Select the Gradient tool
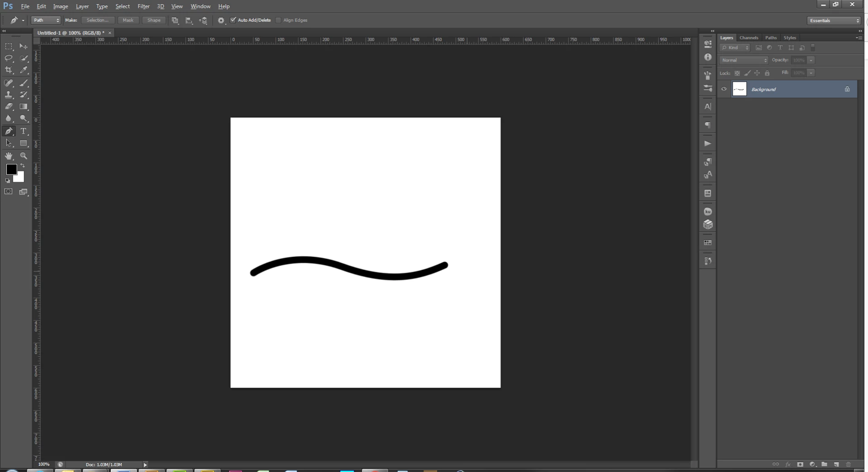The height and width of the screenshot is (472, 868). pyautogui.click(x=24, y=107)
